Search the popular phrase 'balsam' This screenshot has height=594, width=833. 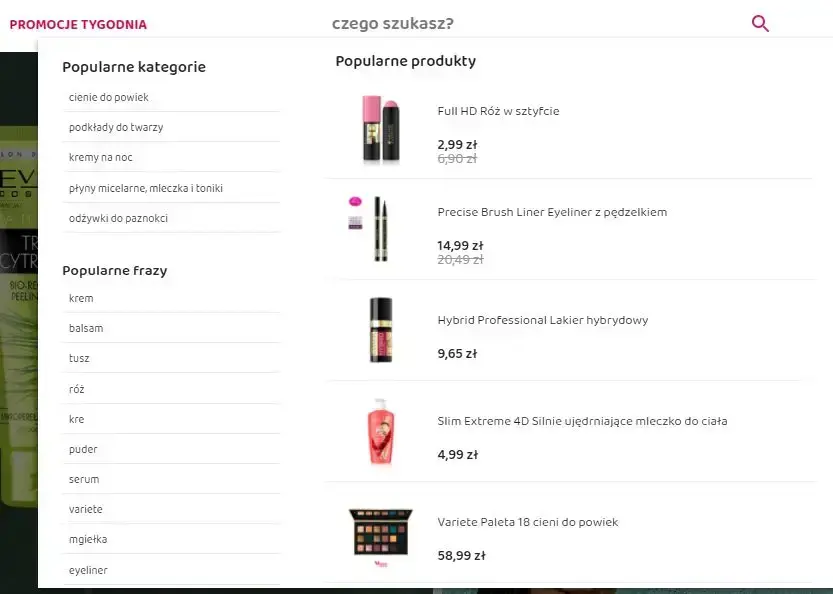pyautogui.click(x=86, y=328)
